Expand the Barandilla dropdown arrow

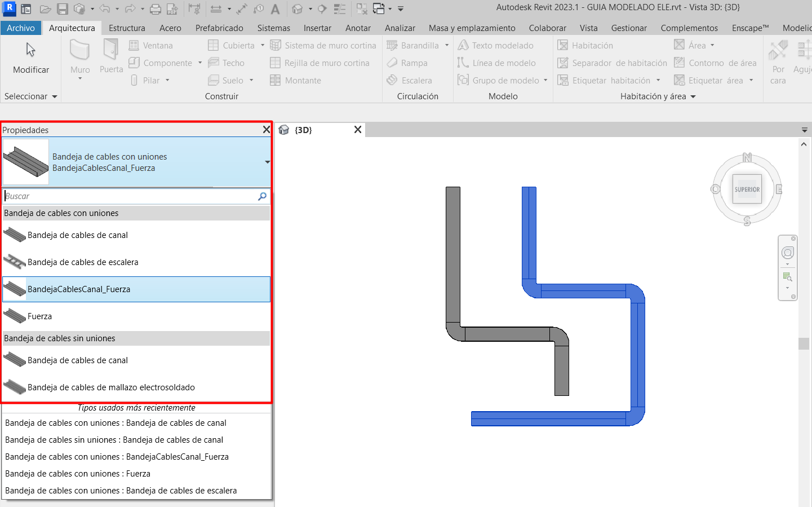click(x=447, y=46)
